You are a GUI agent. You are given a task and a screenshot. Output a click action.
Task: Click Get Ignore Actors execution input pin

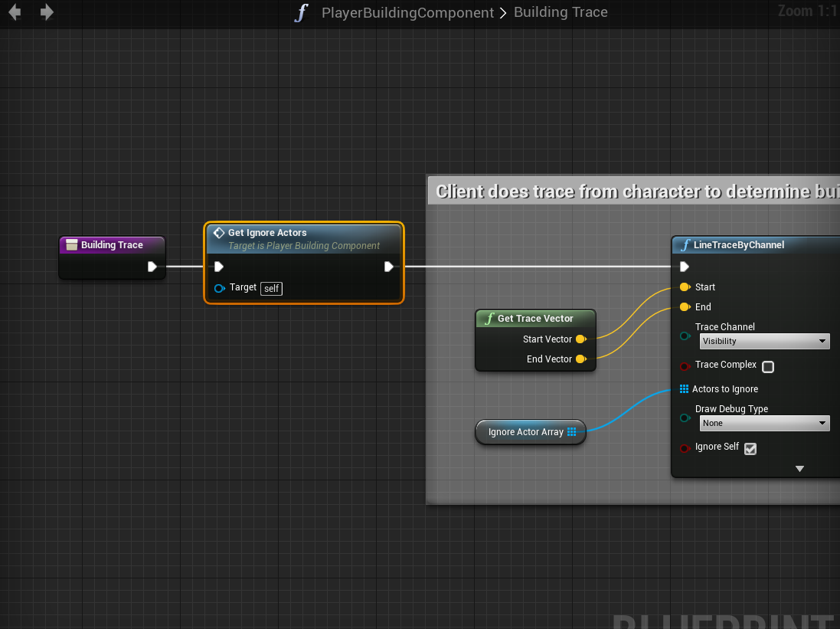pos(219,267)
